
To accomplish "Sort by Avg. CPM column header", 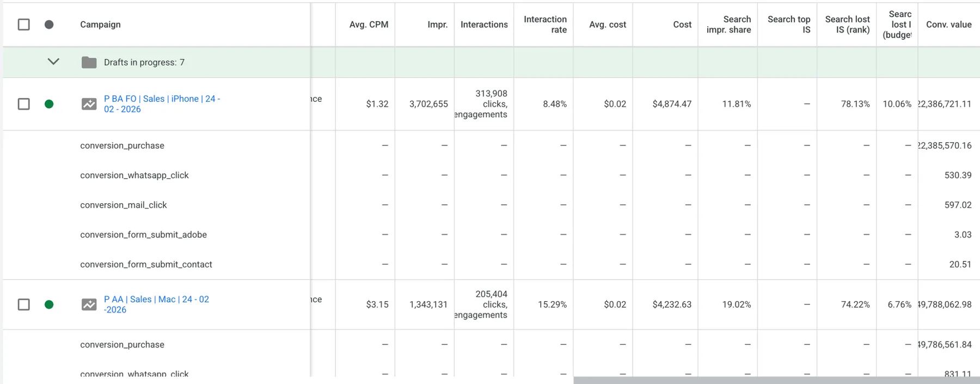I will coord(369,25).
